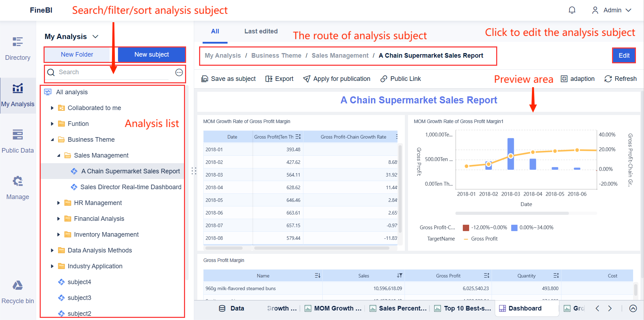This screenshot has width=644, height=320.
Task: Expand the HR Management folder
Action: (59, 203)
